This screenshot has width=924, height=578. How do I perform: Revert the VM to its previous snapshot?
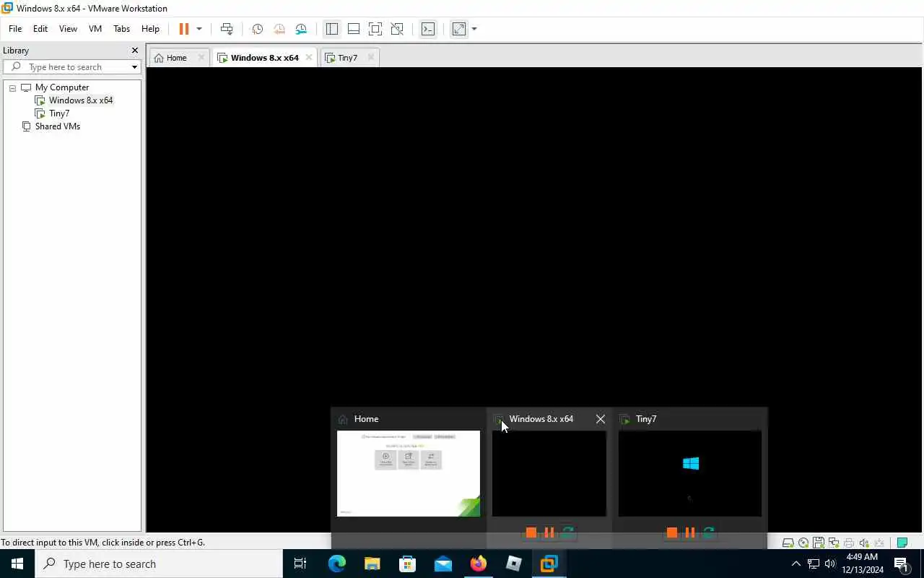pyautogui.click(x=279, y=29)
